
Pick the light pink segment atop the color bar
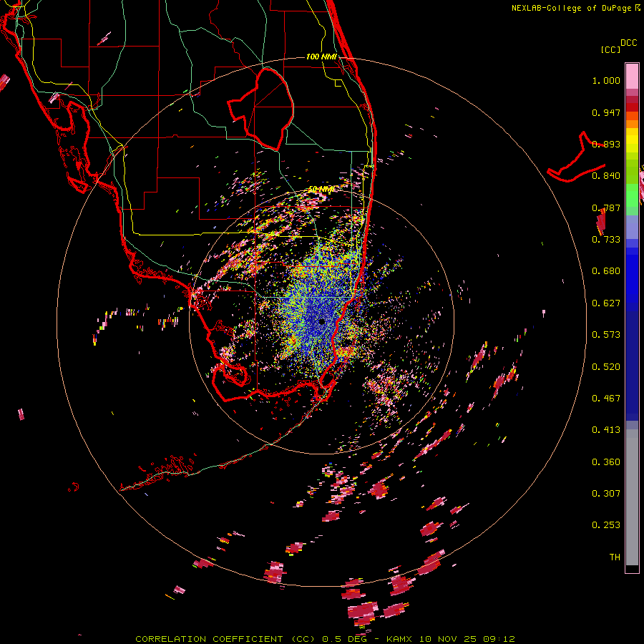pos(632,76)
